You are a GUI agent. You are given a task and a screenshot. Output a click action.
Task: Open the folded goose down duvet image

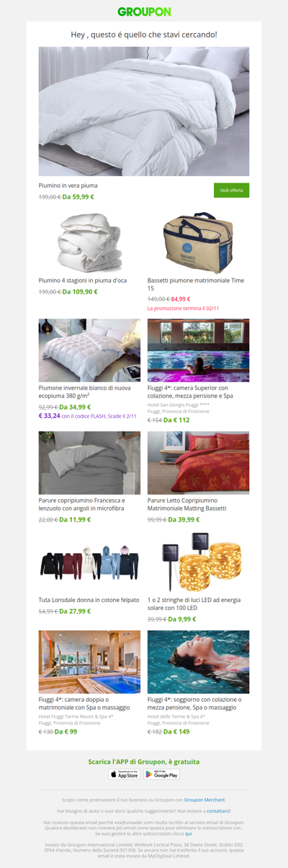coord(90,242)
